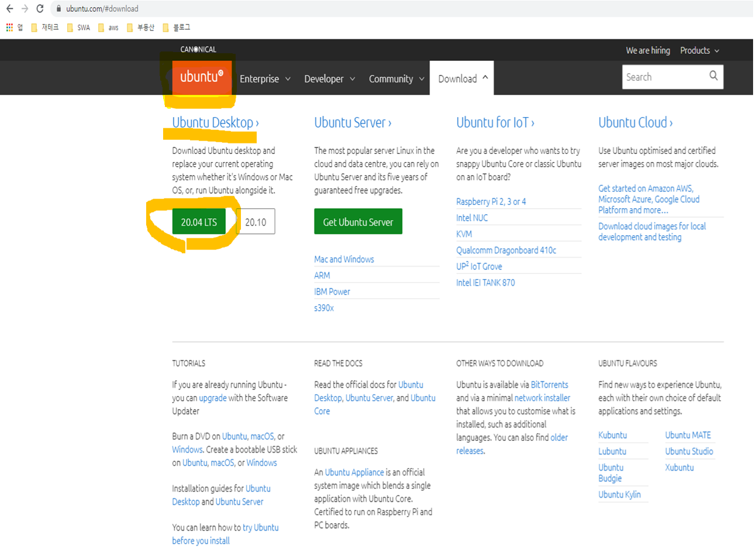Expand the Enterprise menu
Screen dimensions: 756x560
tap(265, 78)
